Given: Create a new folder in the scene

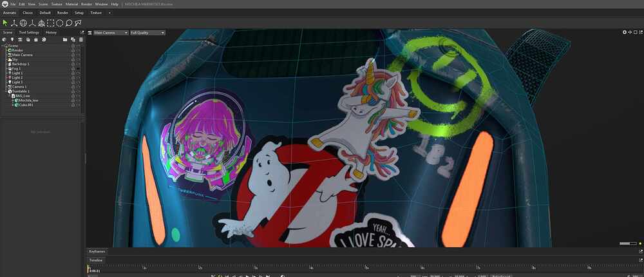Looking at the screenshot, I should [65, 39].
